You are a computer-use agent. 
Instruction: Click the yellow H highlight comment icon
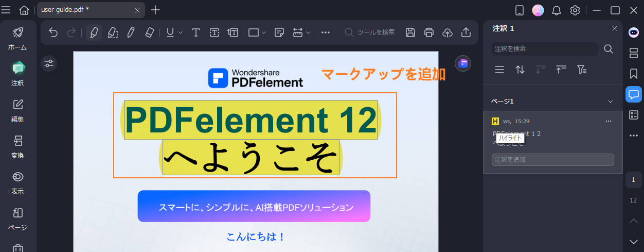pos(495,121)
